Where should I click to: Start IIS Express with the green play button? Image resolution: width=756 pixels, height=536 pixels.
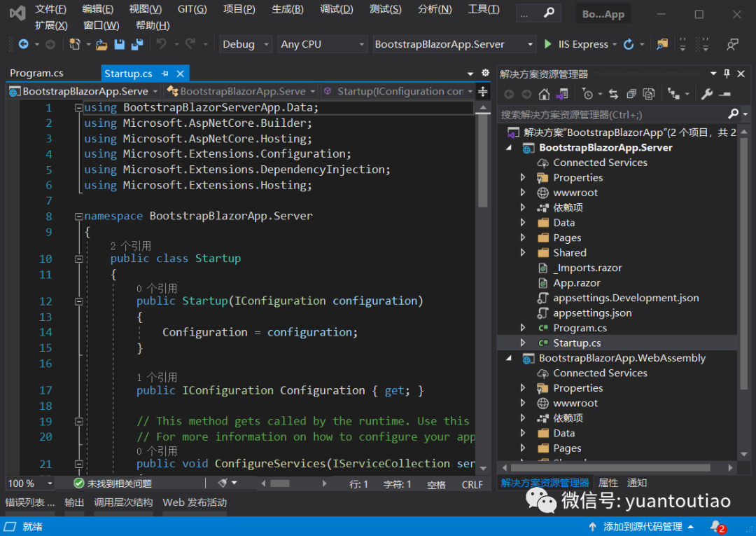click(547, 44)
